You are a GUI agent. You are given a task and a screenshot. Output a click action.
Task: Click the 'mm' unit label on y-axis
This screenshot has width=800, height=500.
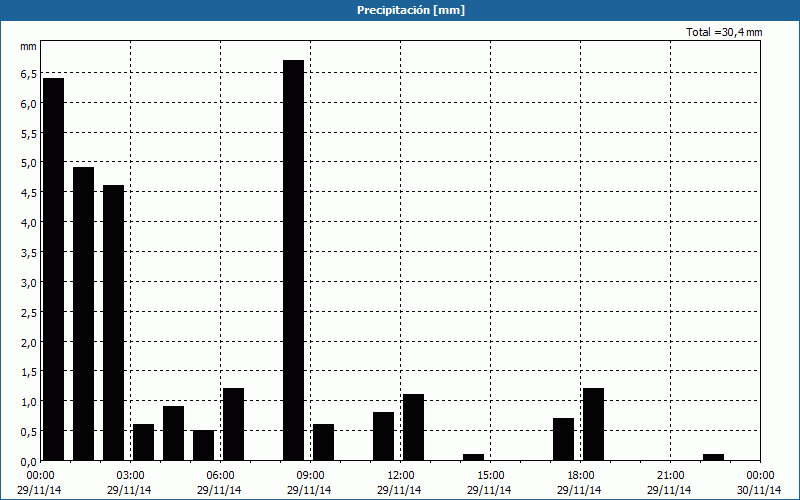click(28, 46)
